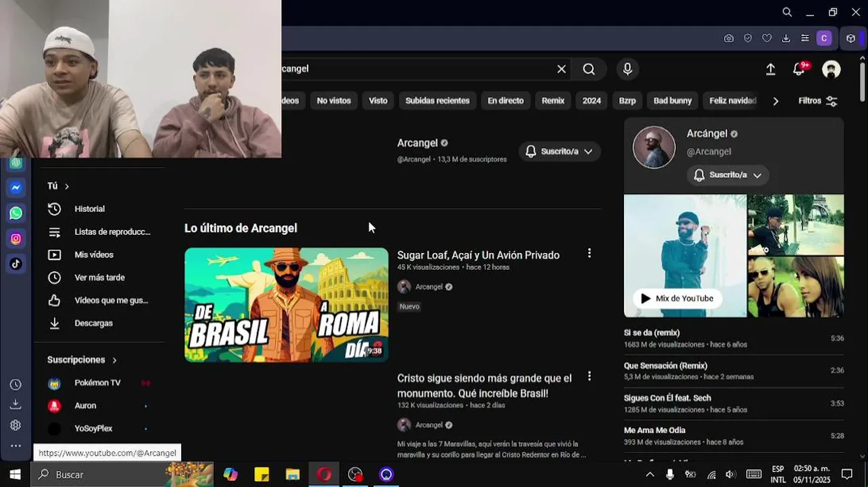
Task: Open Opera downloads toolbar icon
Action: (x=786, y=39)
